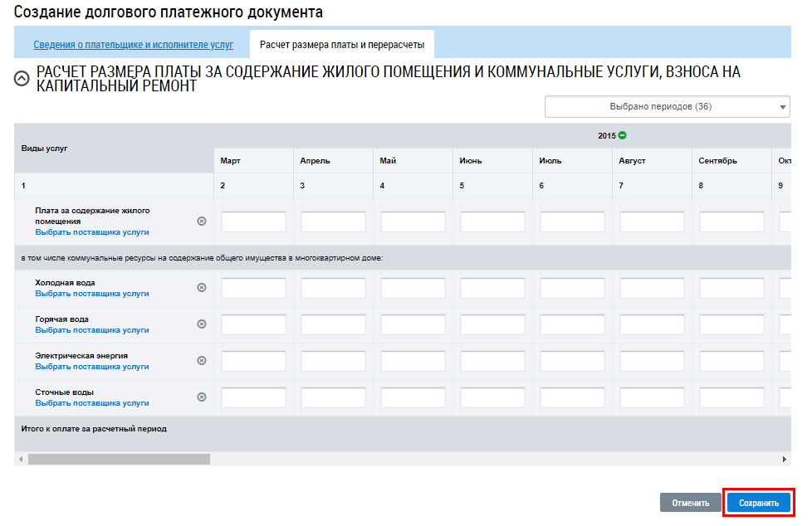Collapse the 2015 year columns
The image size is (812, 526).
623,135
